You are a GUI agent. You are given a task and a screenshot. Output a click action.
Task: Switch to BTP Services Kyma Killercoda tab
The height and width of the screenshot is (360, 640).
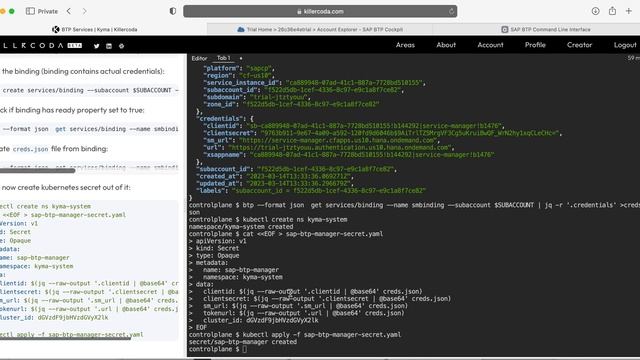click(95, 29)
